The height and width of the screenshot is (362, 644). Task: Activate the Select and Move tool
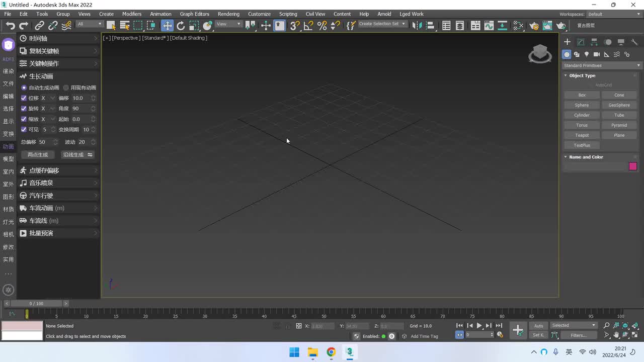pyautogui.click(x=167, y=26)
